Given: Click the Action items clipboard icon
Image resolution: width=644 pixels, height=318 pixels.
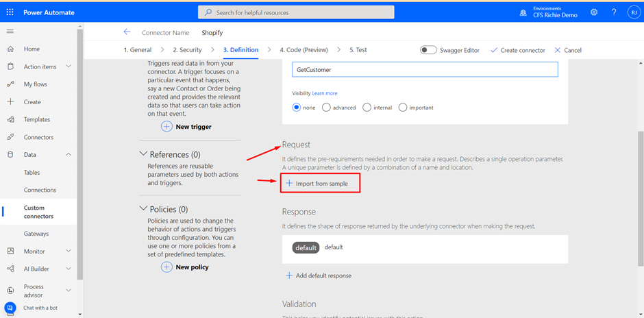Looking at the screenshot, I should [x=11, y=66].
